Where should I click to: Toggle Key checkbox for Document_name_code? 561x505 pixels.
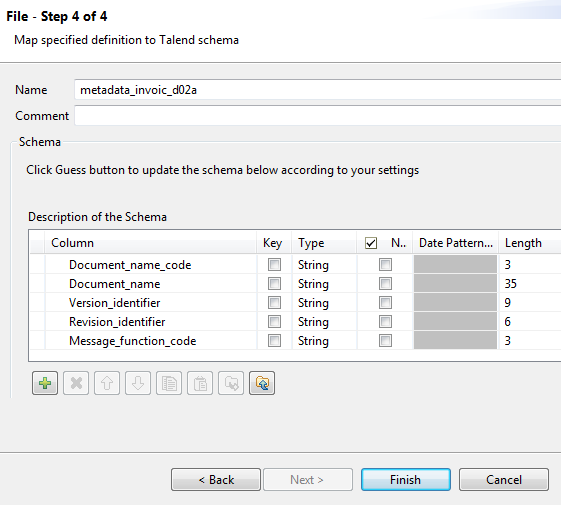tap(274, 265)
